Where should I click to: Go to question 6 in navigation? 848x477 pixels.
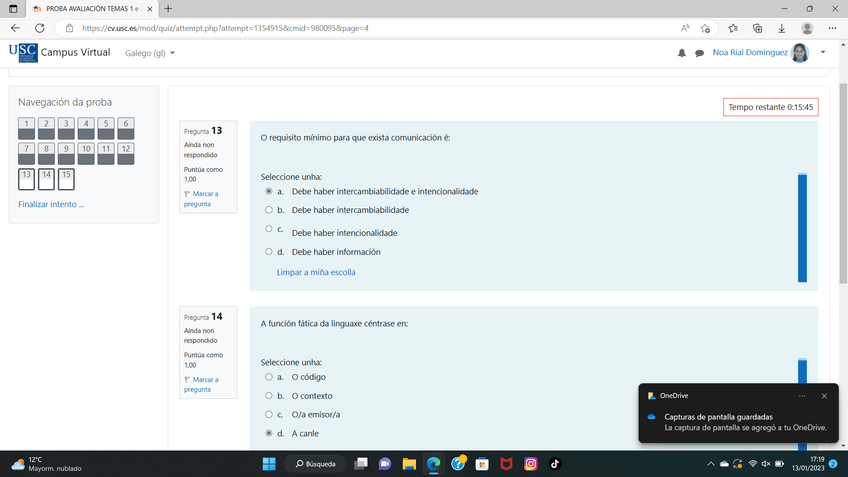click(x=126, y=129)
